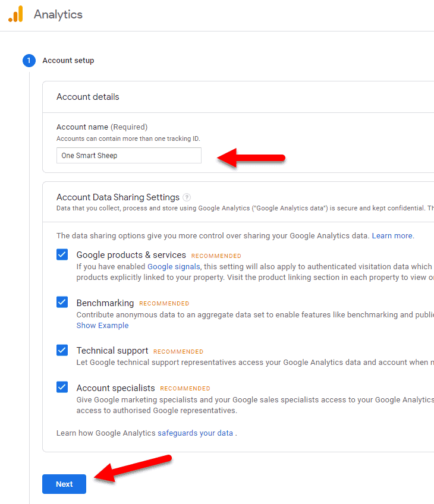Click the Account specialists label text

[116, 388]
